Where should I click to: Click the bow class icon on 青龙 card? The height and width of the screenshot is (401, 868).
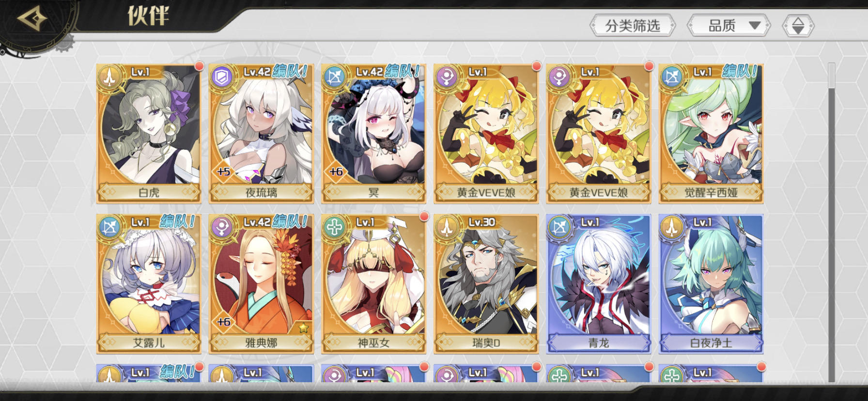click(559, 227)
